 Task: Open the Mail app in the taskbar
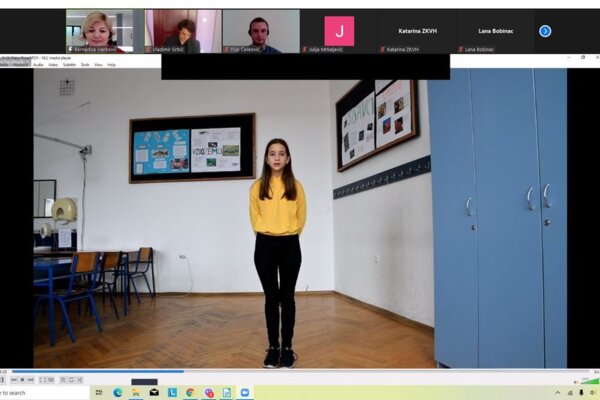(x=154, y=393)
